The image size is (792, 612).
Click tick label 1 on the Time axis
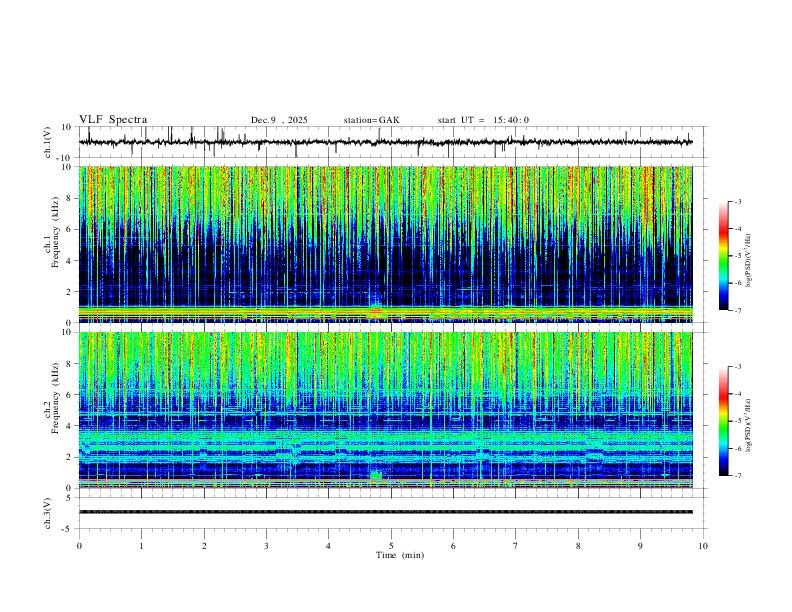coord(141,546)
